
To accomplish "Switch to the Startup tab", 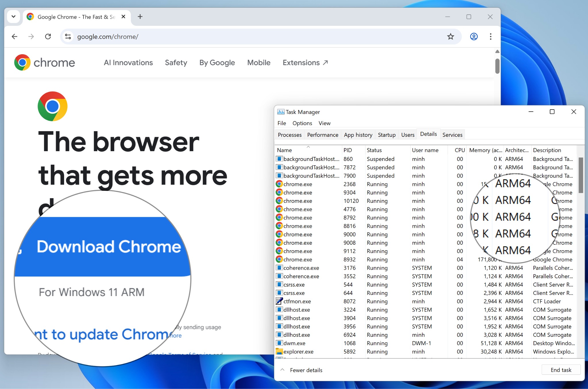I will (x=387, y=135).
